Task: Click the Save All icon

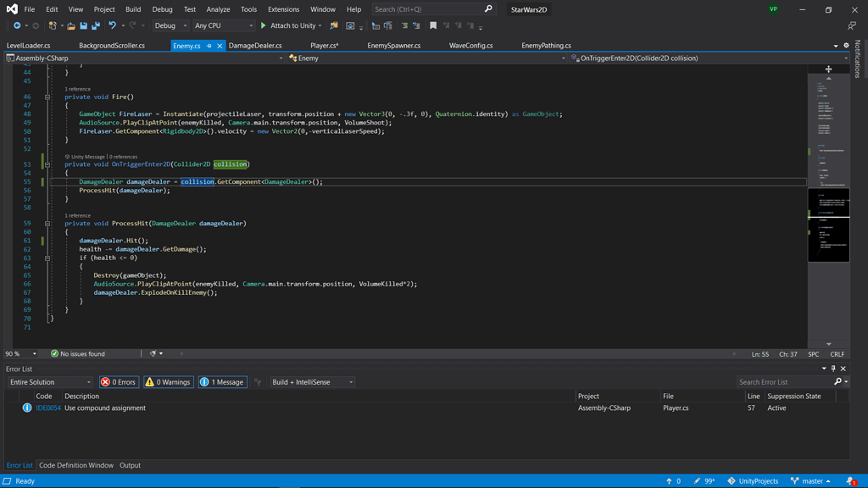Action: (96, 25)
